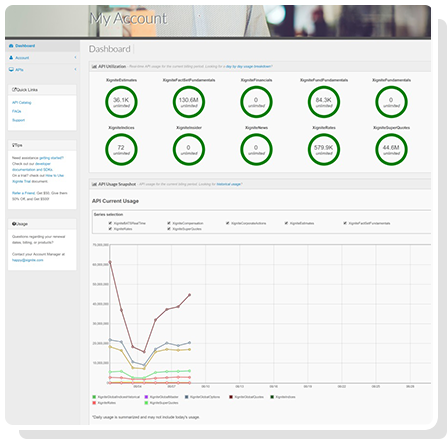
Task: Open the FAQs quick link
Action: click(x=17, y=111)
